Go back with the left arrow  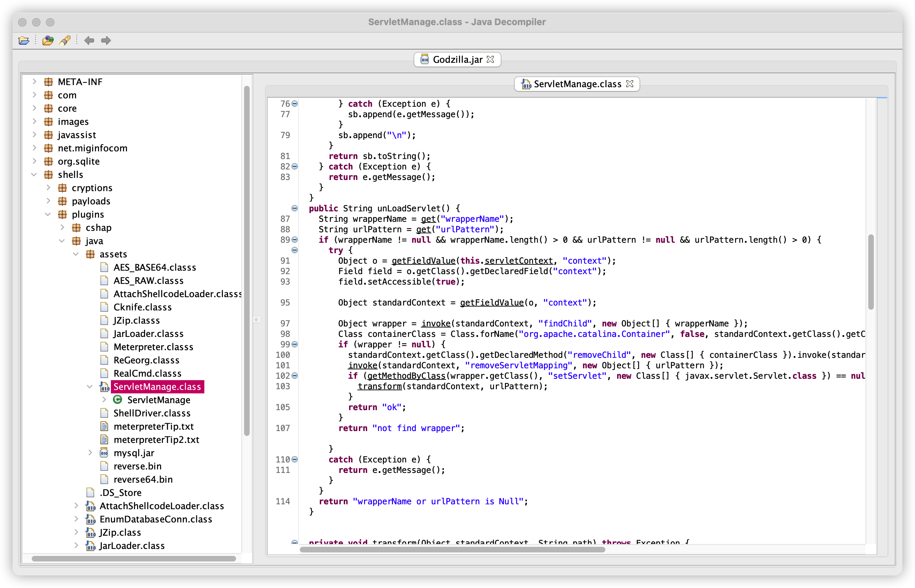pos(89,40)
